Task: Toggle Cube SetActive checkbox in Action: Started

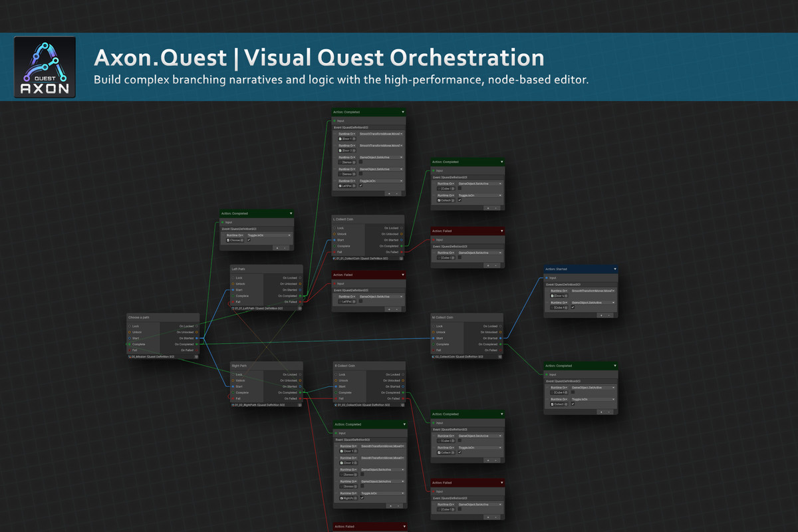Action: point(573,307)
